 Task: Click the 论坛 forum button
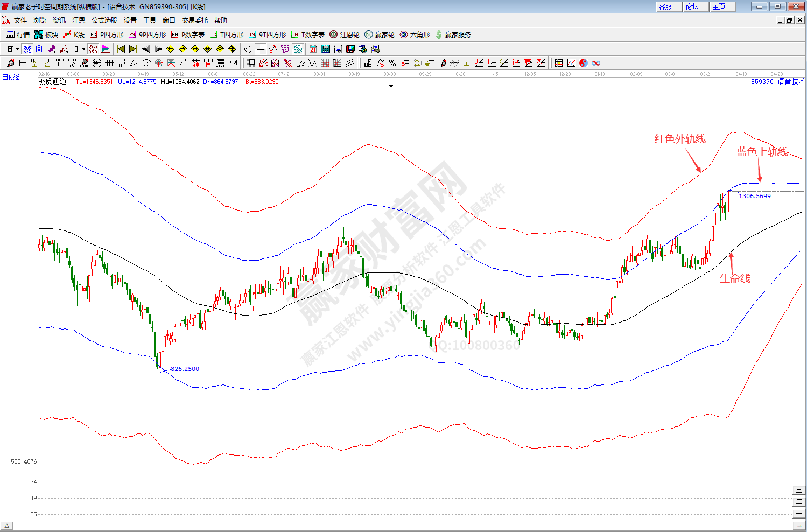click(x=692, y=6)
